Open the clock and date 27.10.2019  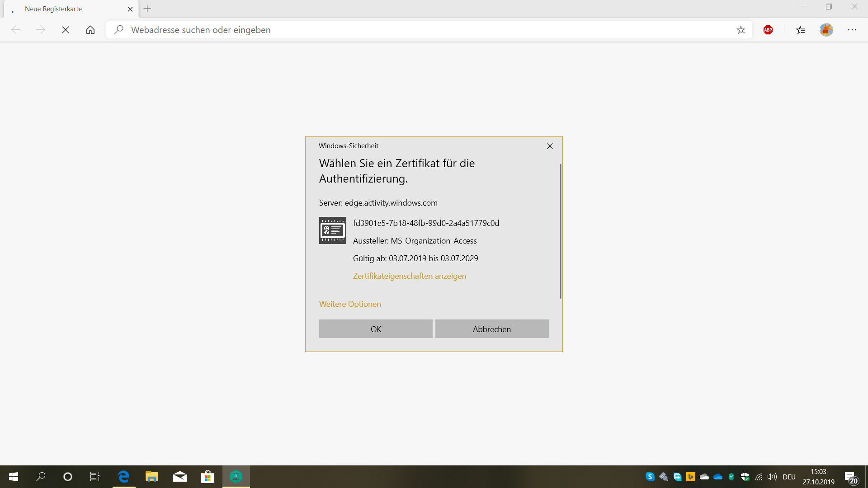point(819,477)
